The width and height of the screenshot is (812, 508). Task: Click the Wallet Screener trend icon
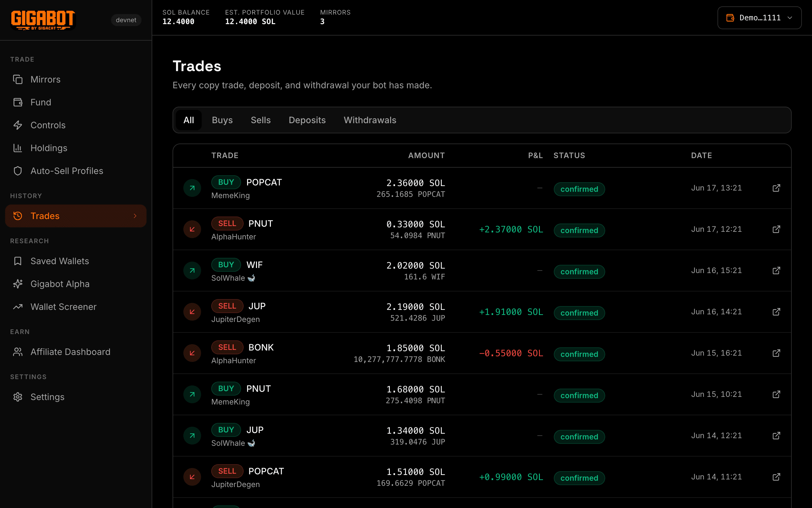point(18,307)
